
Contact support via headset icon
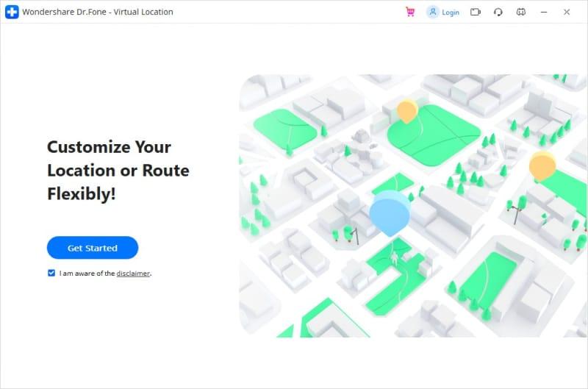498,12
